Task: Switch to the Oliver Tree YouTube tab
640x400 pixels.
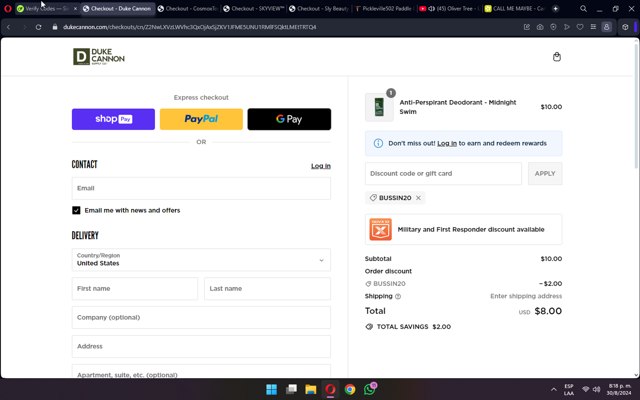Action: click(x=449, y=9)
